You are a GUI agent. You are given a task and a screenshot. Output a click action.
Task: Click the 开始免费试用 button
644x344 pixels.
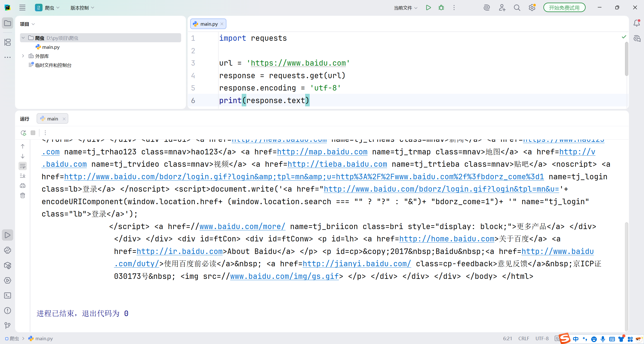(x=564, y=8)
